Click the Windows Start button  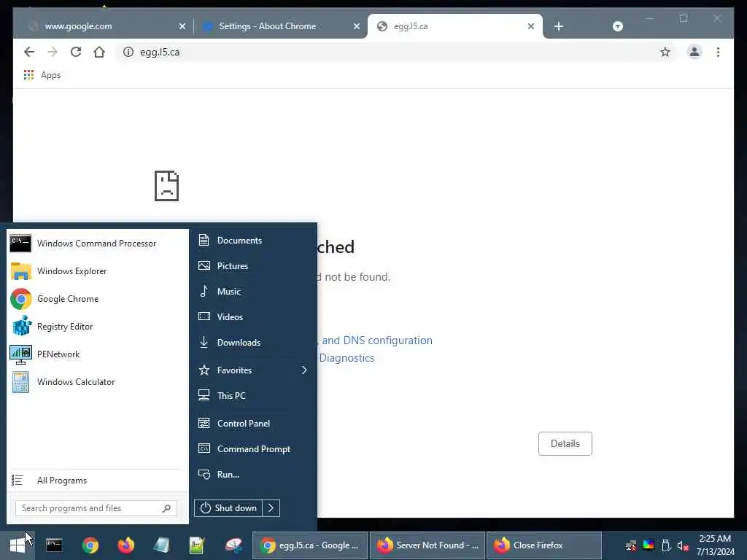tap(18, 545)
